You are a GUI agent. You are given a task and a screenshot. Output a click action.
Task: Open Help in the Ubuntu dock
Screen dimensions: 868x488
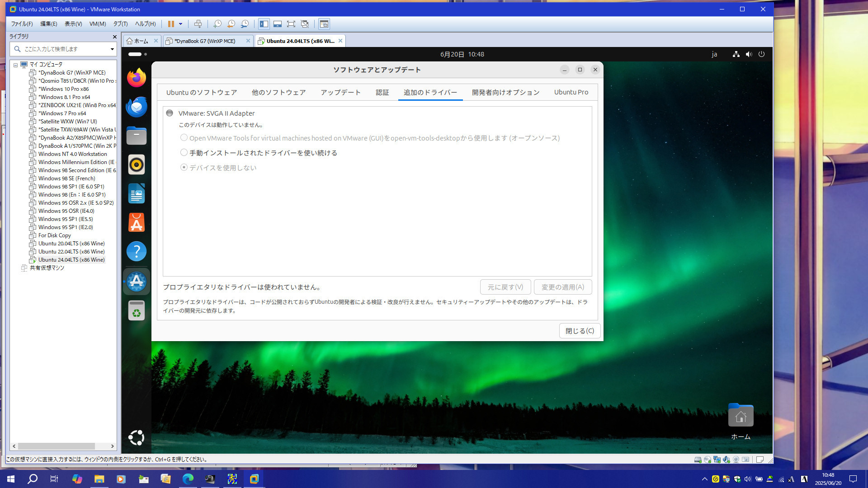pyautogui.click(x=136, y=251)
